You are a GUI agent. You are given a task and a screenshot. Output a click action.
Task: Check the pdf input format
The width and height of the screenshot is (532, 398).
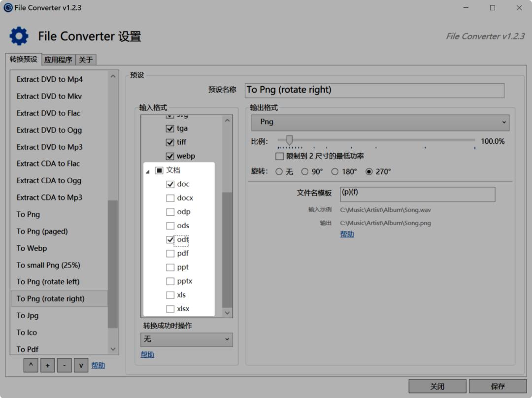(171, 253)
